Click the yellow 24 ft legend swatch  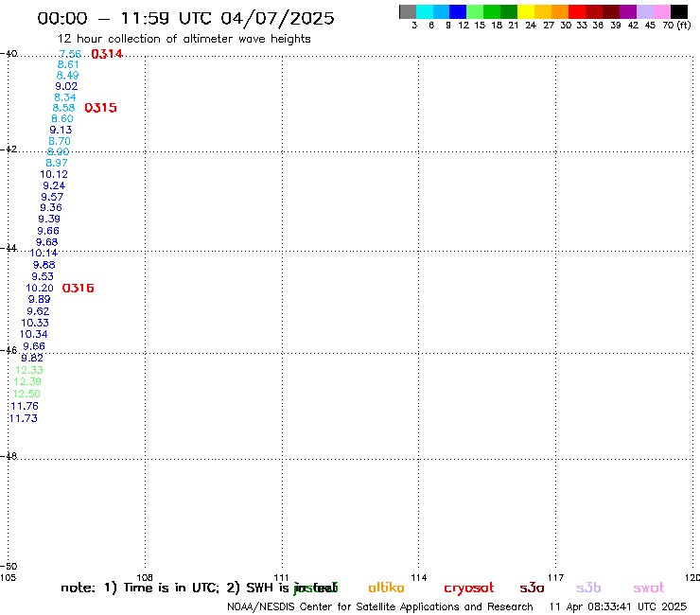[526, 11]
